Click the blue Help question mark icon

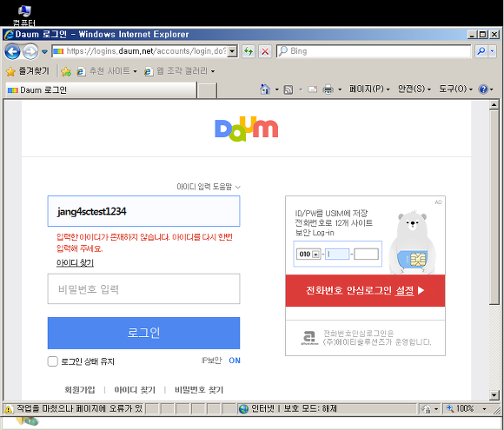tap(483, 89)
